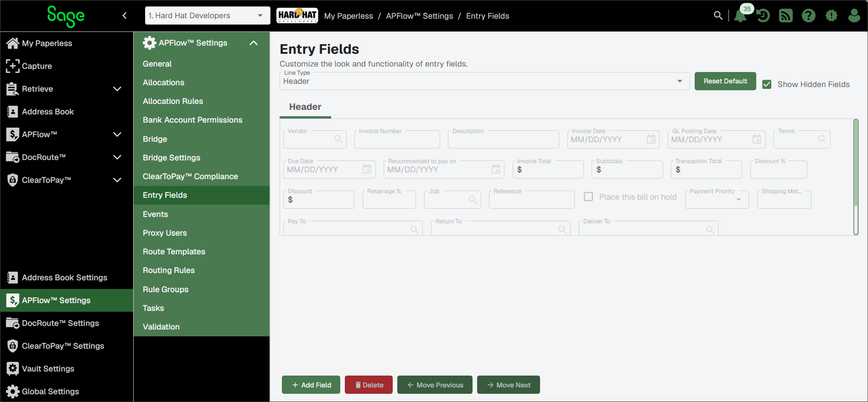The height and width of the screenshot is (402, 868).
Task: Select the Header tab
Action: (305, 107)
